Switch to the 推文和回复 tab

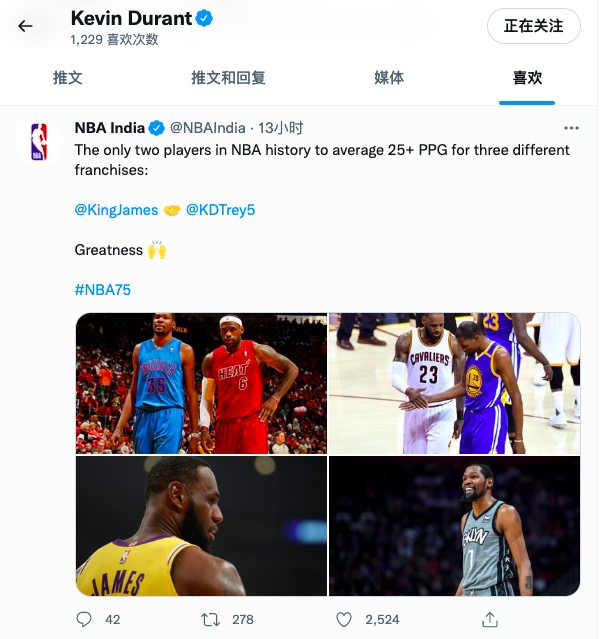(x=228, y=77)
